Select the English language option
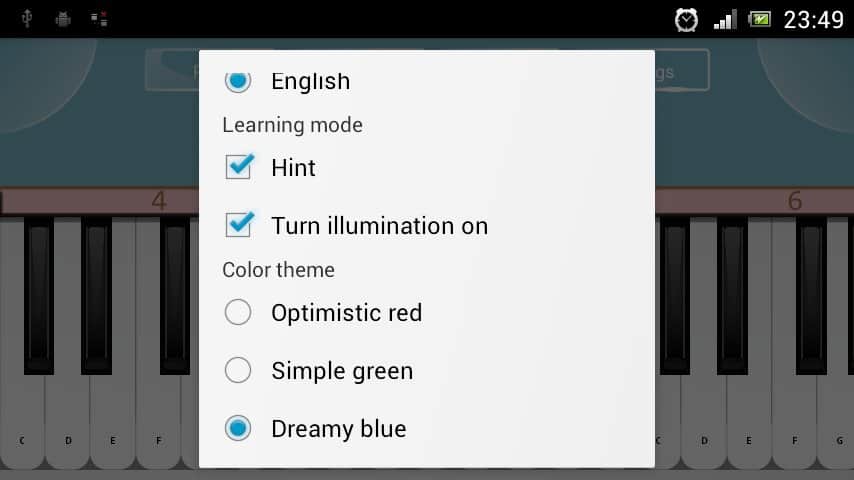The height and width of the screenshot is (480, 854). (x=238, y=81)
